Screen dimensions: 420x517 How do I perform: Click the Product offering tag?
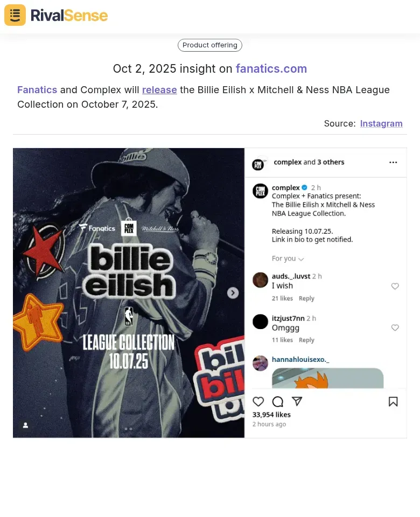click(210, 45)
